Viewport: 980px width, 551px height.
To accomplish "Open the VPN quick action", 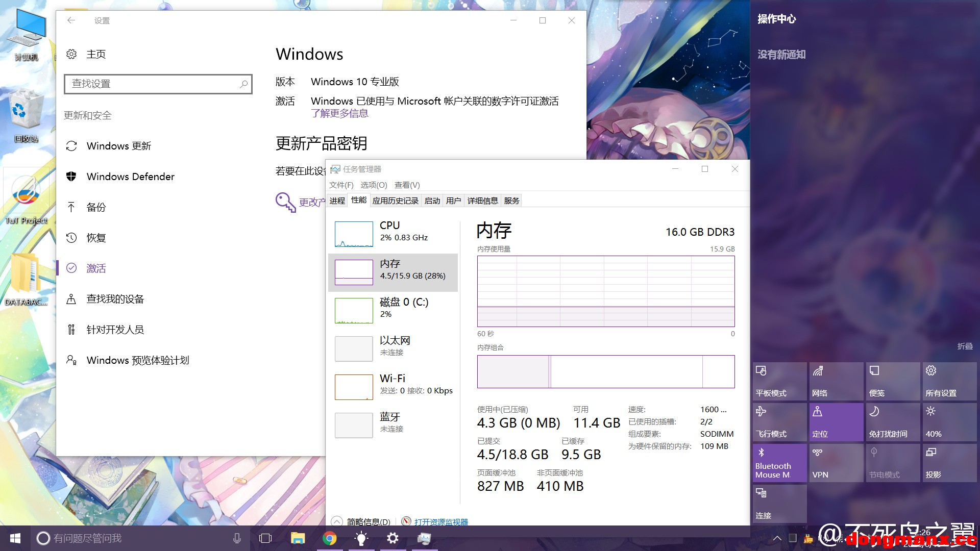I will point(836,463).
